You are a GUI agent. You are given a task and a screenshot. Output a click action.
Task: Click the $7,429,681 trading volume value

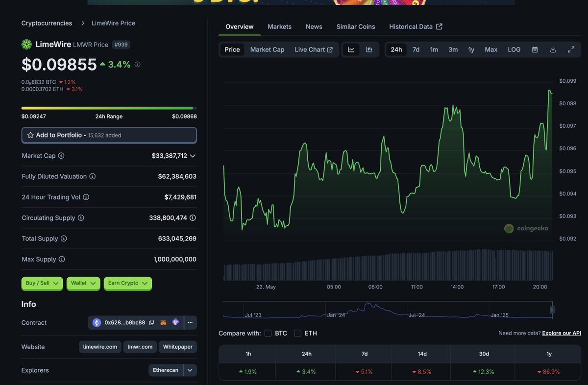[x=180, y=197]
